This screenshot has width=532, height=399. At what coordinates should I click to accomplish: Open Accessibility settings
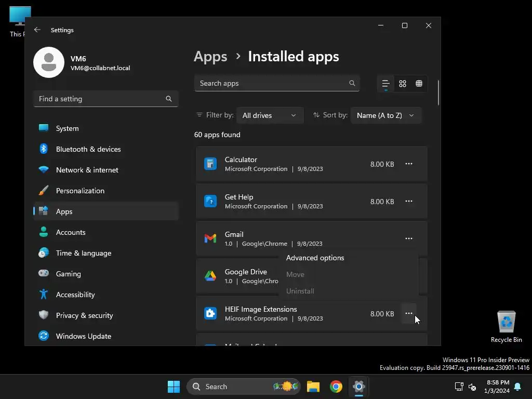pos(106,295)
